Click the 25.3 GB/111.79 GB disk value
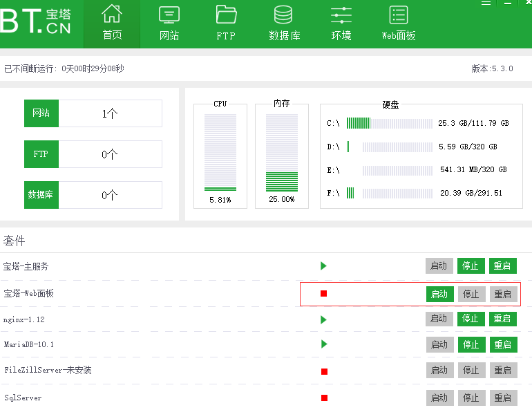This screenshot has width=532, height=410. click(x=473, y=123)
